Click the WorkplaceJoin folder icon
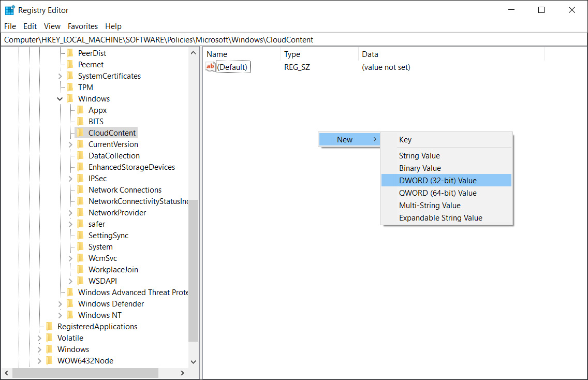 click(x=80, y=269)
